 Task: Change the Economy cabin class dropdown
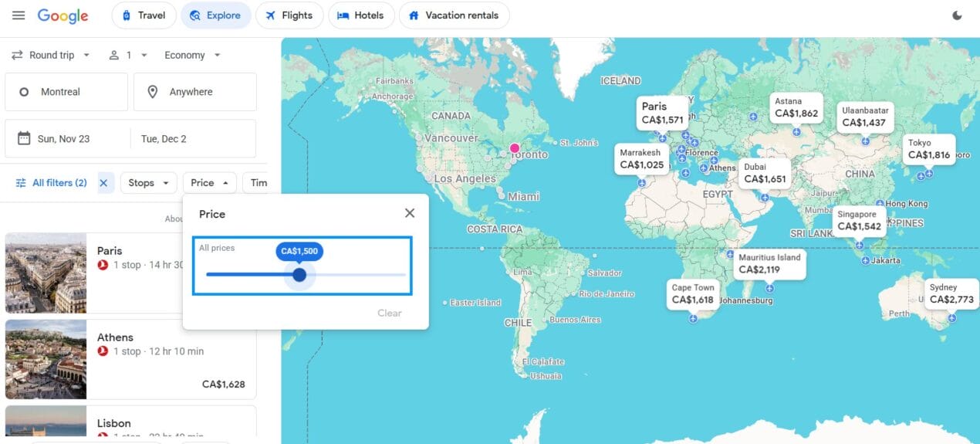point(193,56)
